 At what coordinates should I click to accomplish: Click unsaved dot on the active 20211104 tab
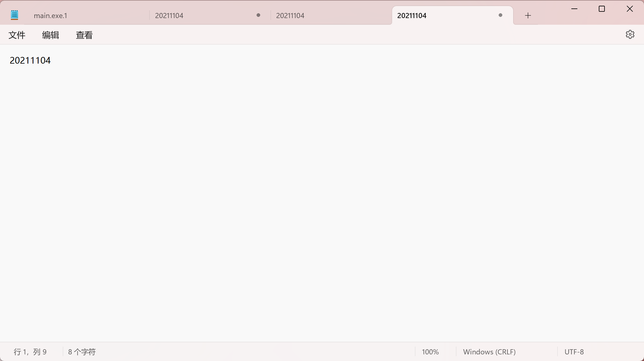coord(500,15)
